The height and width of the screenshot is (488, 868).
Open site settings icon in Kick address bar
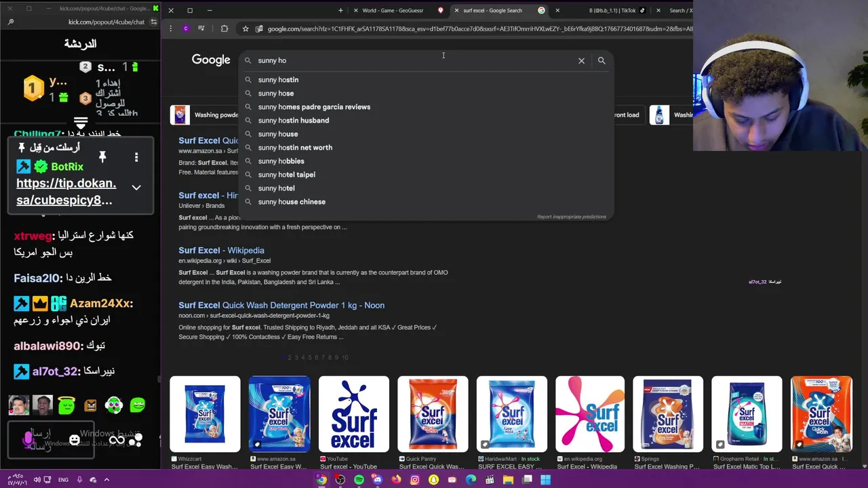pos(153,22)
